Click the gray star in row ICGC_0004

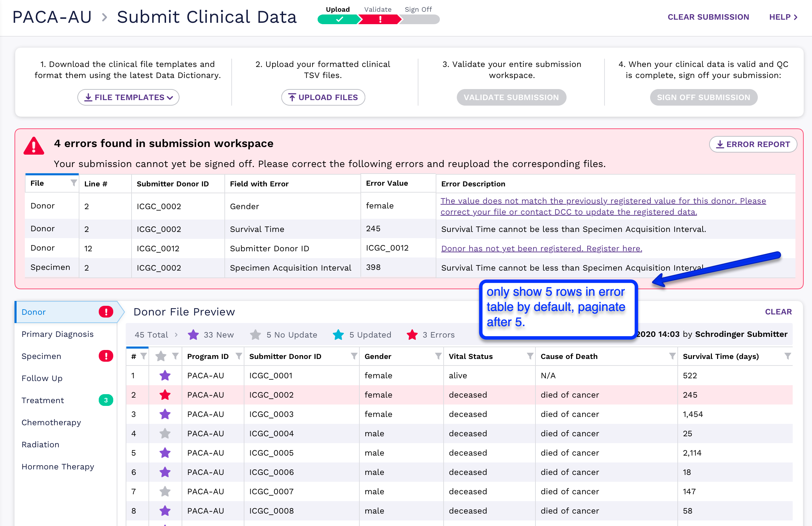[165, 433]
